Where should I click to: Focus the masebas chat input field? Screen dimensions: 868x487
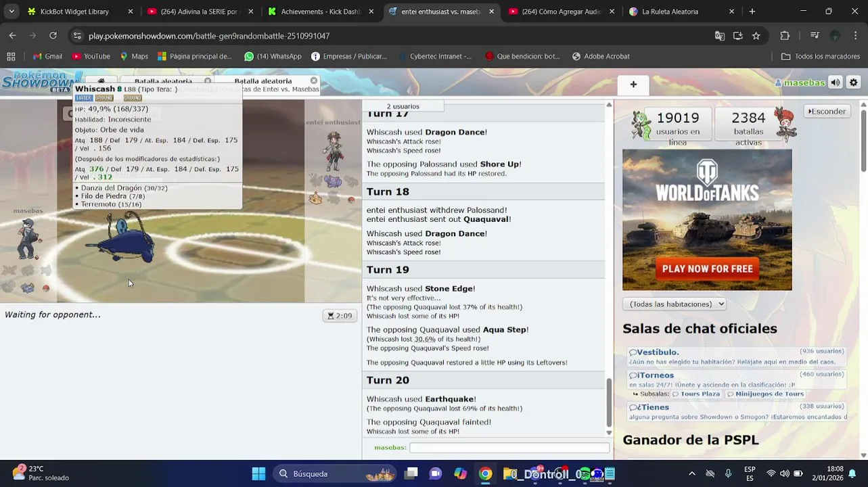tap(509, 448)
